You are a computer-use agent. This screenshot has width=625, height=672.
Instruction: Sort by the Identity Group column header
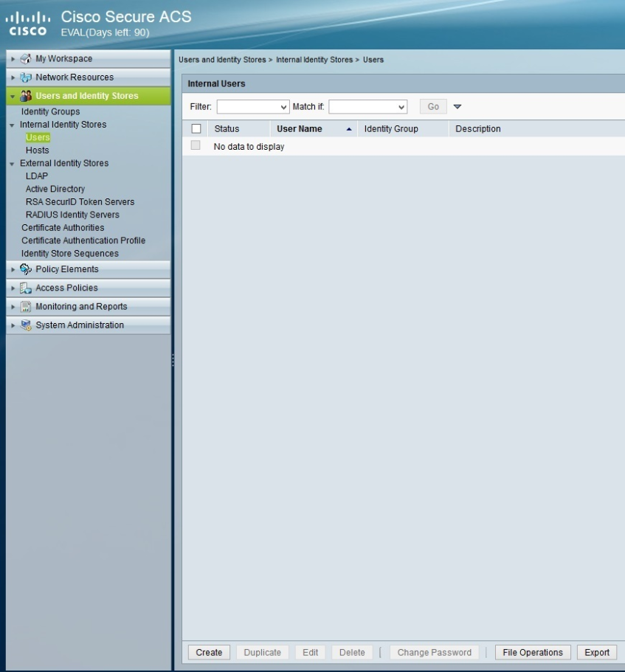[x=391, y=128]
